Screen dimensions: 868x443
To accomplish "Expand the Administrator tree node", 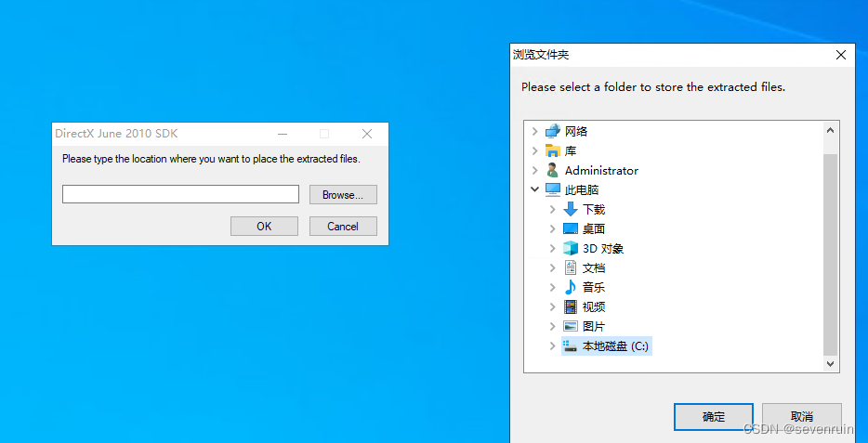I will [534, 170].
